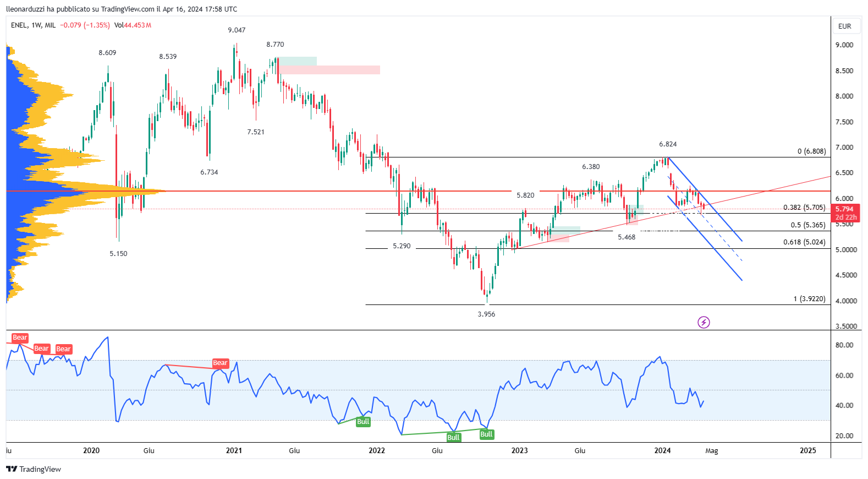Image resolution: width=868 pixels, height=479 pixels.
Task: Select the 0.5 (5.365) Fibonacci label
Action: pyautogui.click(x=809, y=225)
